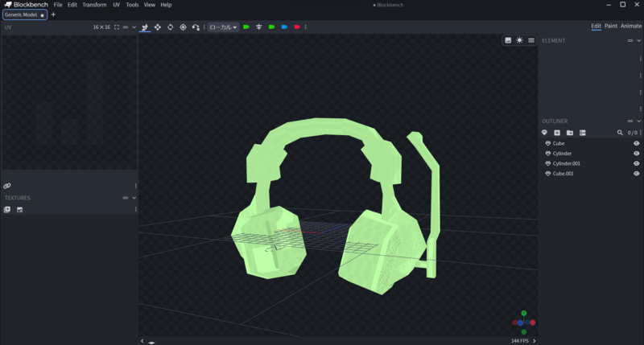Switch to Animate mode

pyautogui.click(x=631, y=26)
